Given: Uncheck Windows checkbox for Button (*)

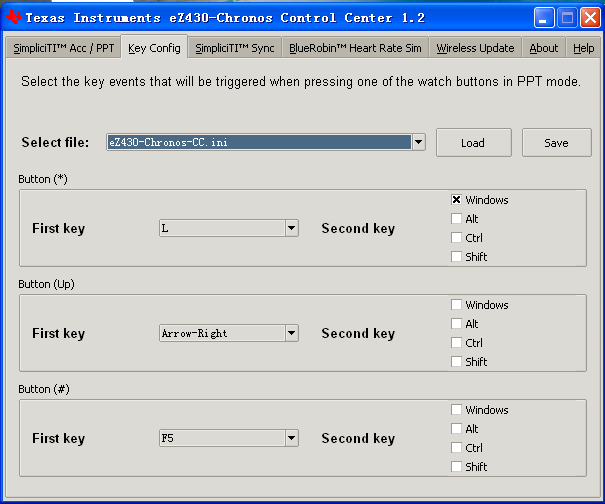Looking at the screenshot, I should [457, 200].
